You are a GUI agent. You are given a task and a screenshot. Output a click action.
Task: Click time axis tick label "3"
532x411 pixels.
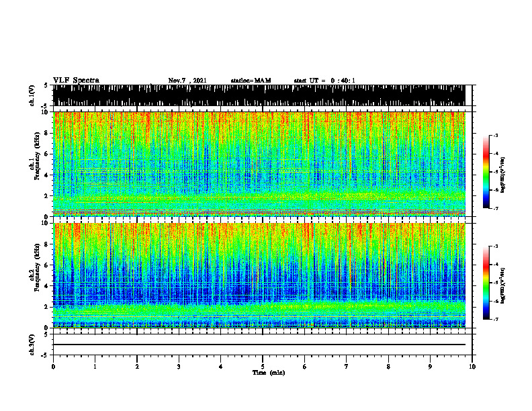tap(179, 367)
